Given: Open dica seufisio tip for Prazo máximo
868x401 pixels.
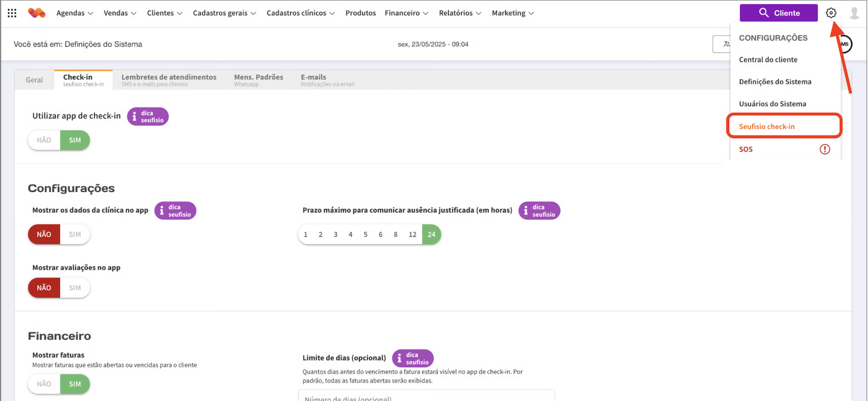Looking at the screenshot, I should (x=539, y=211).
